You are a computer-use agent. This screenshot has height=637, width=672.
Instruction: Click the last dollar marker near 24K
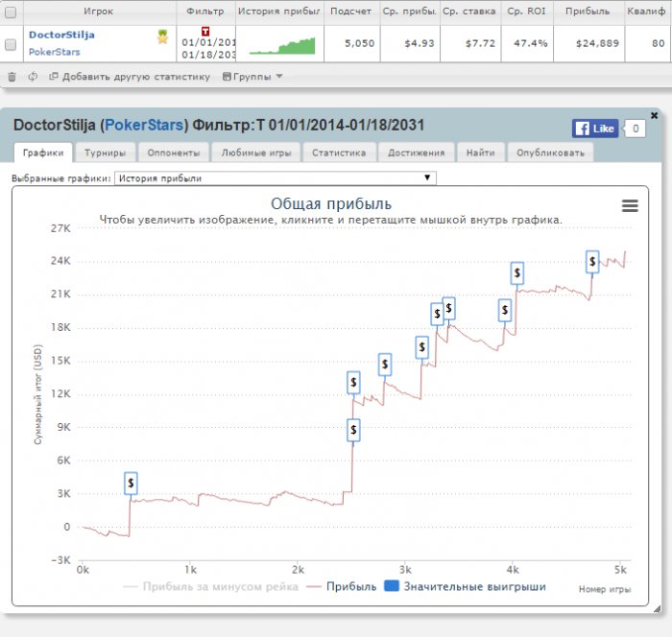[x=592, y=261]
